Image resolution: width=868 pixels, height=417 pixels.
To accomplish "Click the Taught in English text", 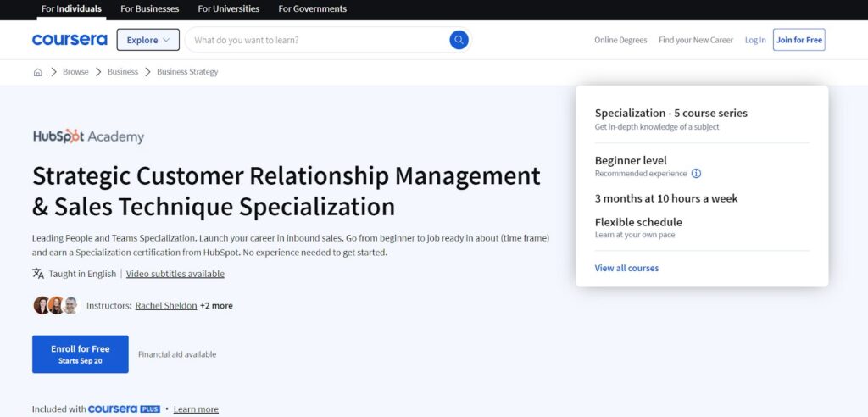I will (x=82, y=274).
